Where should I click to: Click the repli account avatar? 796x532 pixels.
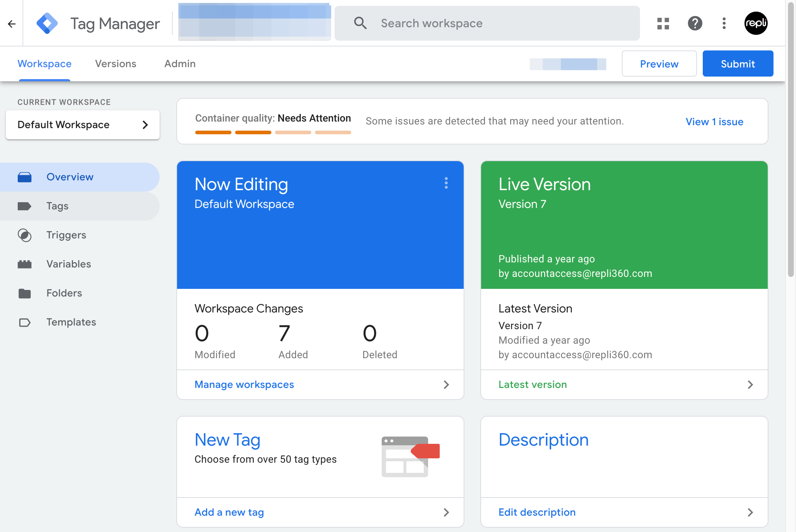click(x=756, y=24)
